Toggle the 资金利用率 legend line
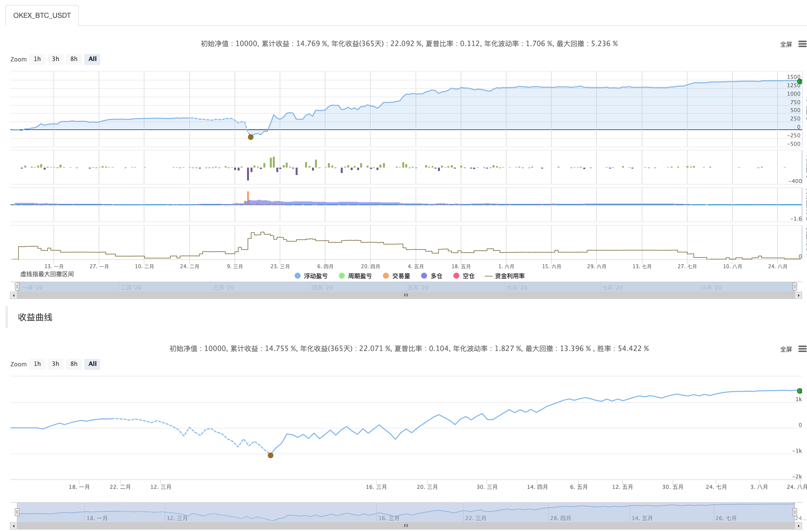Image resolution: width=807 pixels, height=532 pixels. [x=505, y=276]
